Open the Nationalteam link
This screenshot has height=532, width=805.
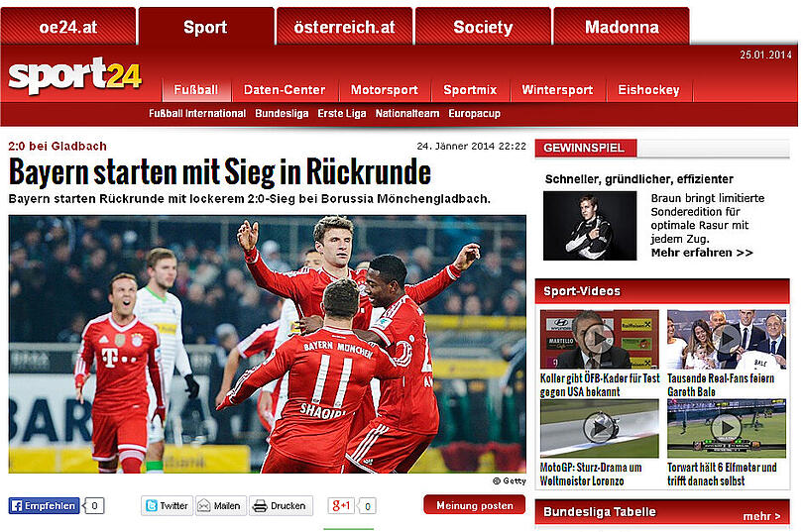click(x=407, y=113)
